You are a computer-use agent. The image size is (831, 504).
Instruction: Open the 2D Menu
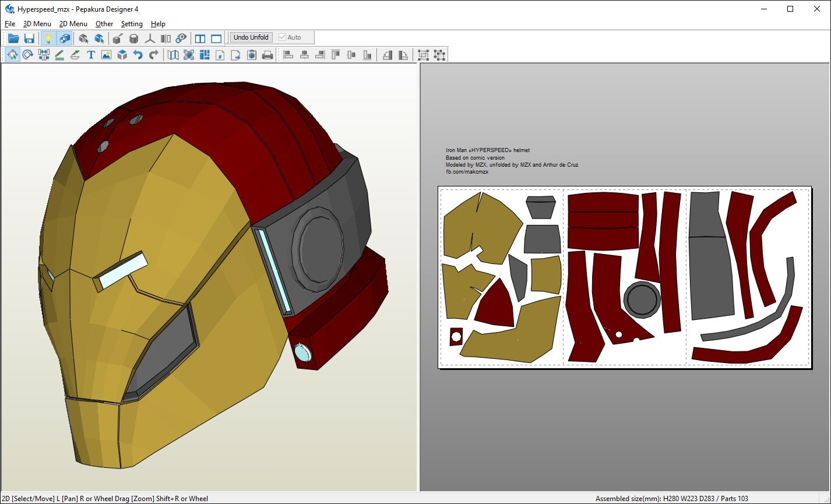(x=73, y=24)
